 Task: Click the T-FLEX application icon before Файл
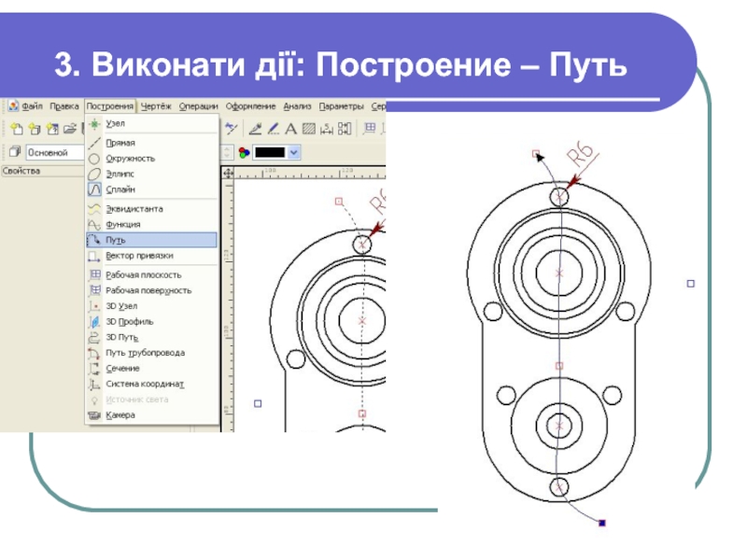[x=14, y=105]
